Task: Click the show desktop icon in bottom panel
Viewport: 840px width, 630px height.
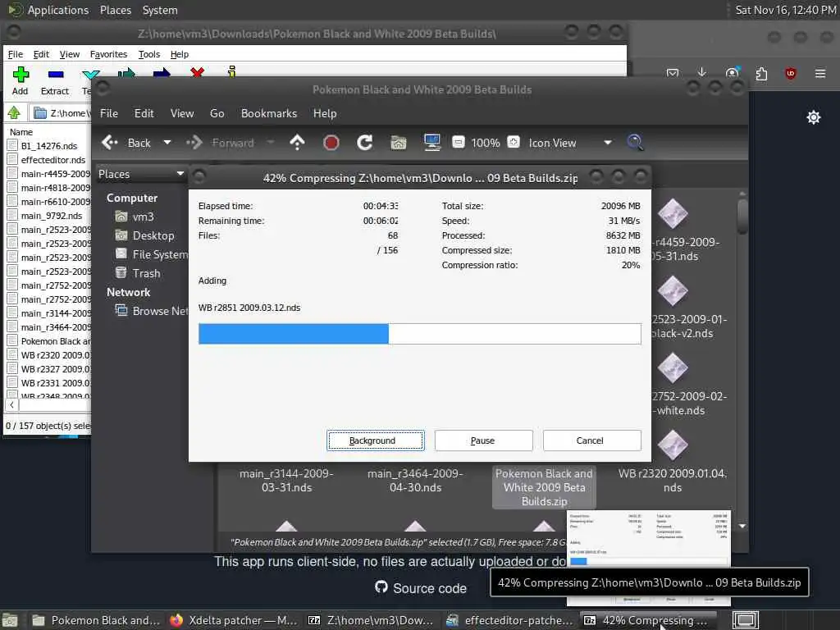Action: (x=10, y=621)
